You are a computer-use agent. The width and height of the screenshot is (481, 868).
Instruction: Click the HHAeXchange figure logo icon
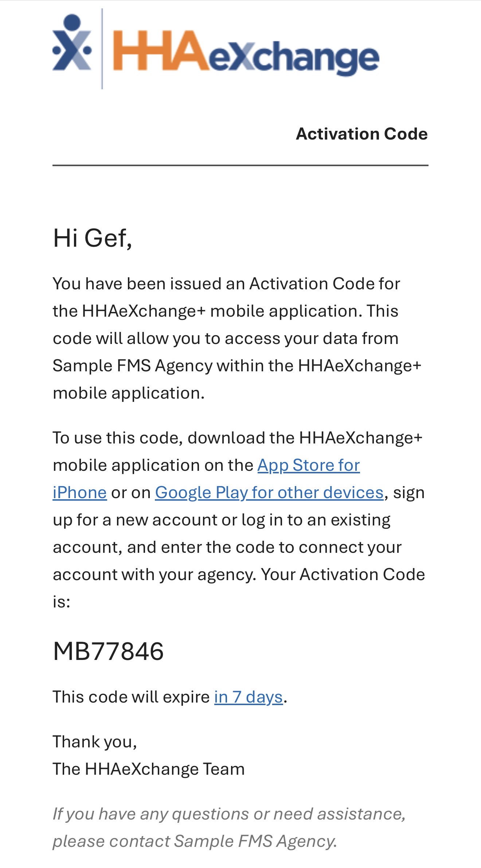click(x=72, y=43)
